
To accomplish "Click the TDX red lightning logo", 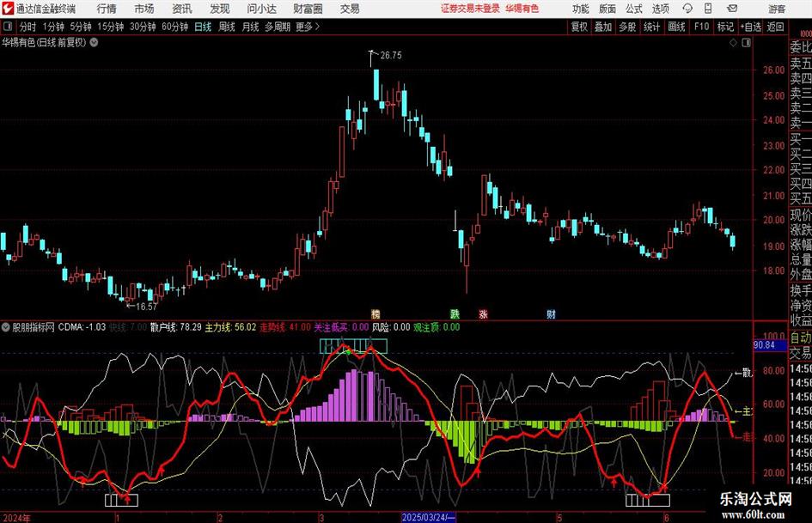I will point(8,9).
